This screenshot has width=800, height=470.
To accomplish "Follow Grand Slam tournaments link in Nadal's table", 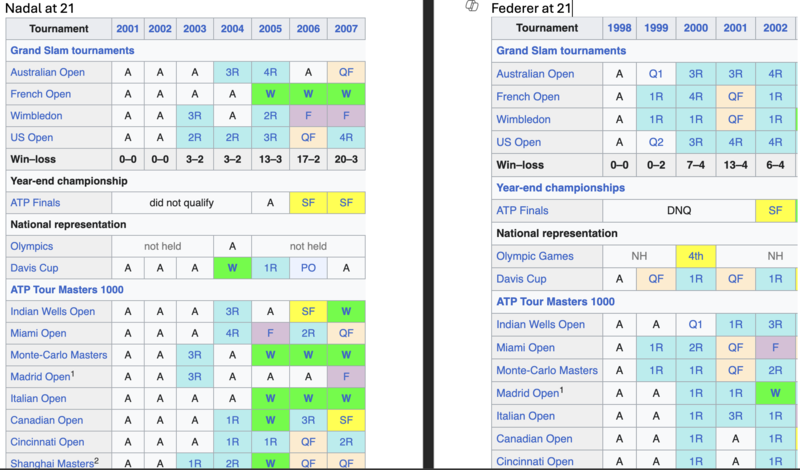I will 72,51.
